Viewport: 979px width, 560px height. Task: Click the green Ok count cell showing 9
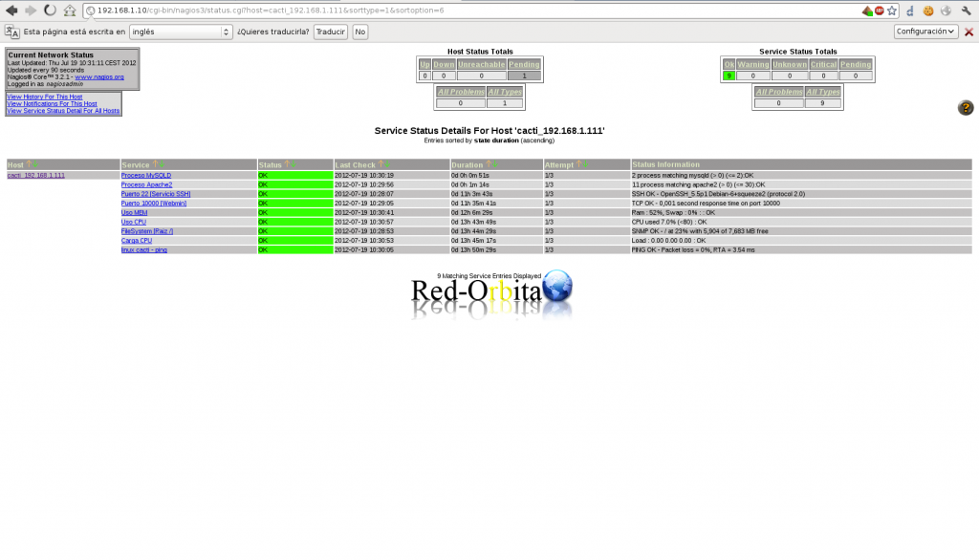click(729, 75)
